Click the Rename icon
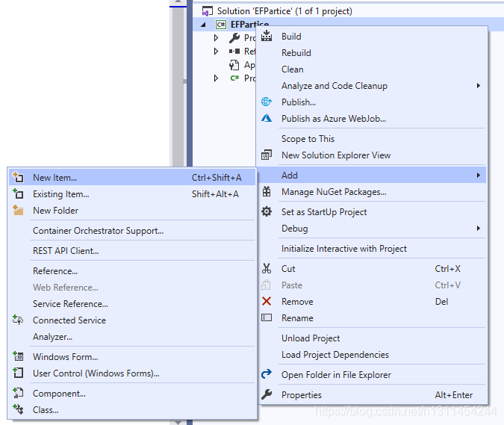 pyautogui.click(x=267, y=317)
